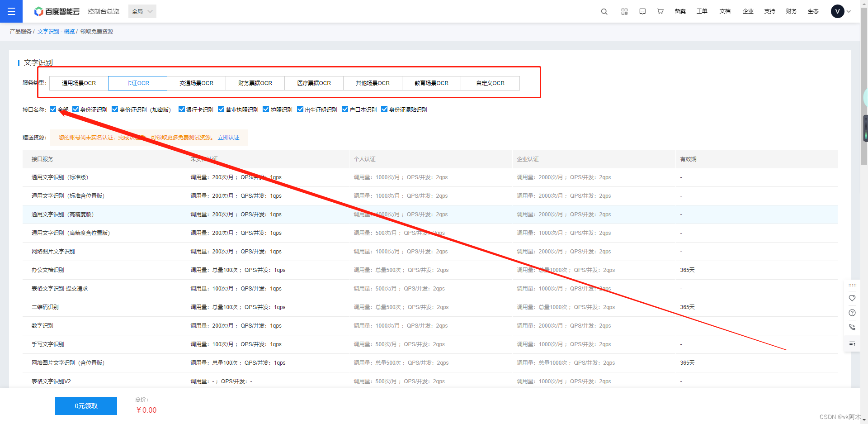The image size is (868, 424).
Task: Click the V user avatar
Action: [x=837, y=11]
